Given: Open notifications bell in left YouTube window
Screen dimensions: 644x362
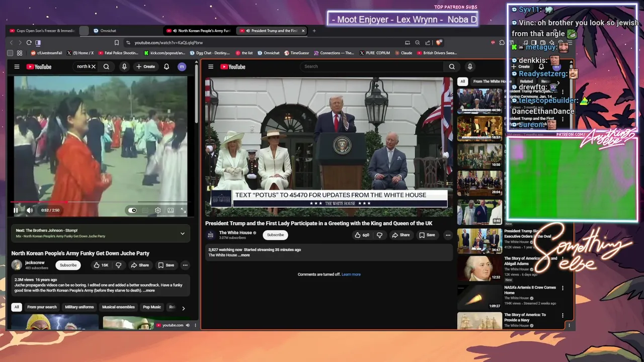Looking at the screenshot, I should pyautogui.click(x=167, y=66).
